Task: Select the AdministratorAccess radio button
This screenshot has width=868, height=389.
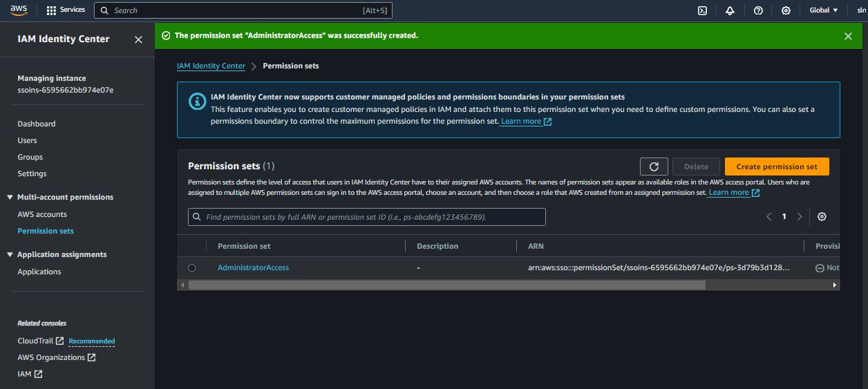Action: click(x=191, y=267)
